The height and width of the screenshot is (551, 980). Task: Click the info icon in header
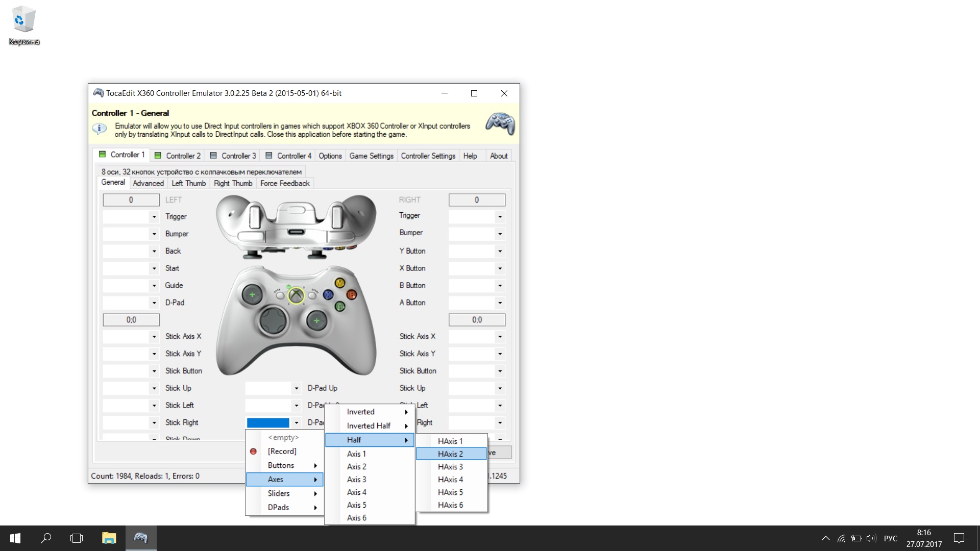click(100, 129)
